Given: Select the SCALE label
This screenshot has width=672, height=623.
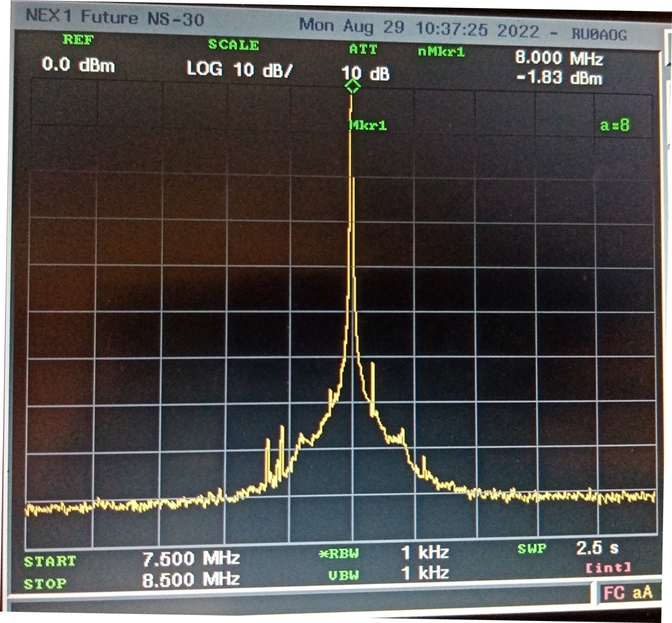Looking at the screenshot, I should [x=234, y=45].
